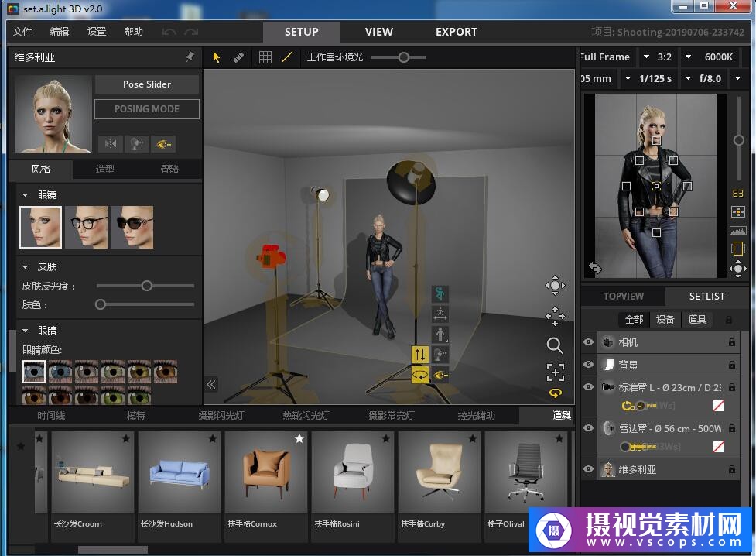
Task: Open the focal length mm dropdown
Action: pyautogui.click(x=628, y=78)
